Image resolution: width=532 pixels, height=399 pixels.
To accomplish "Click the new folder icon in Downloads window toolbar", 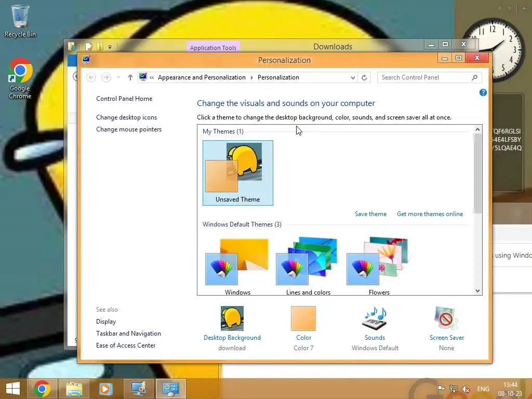I will click(x=100, y=46).
